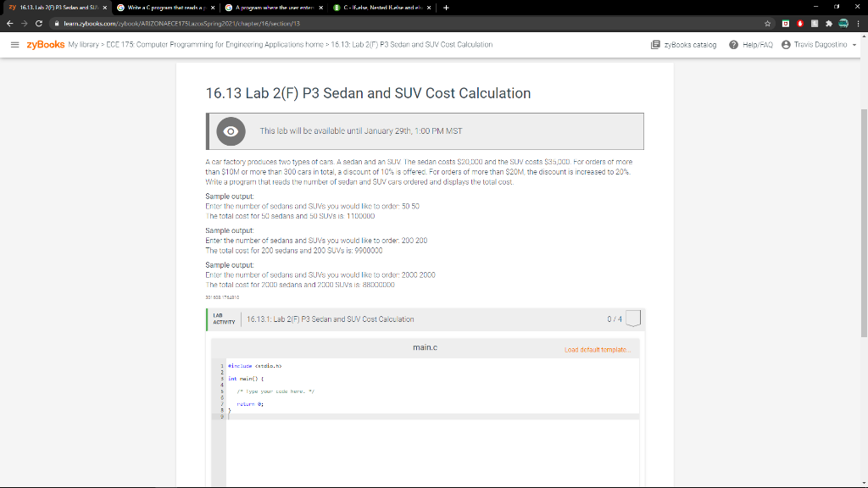The height and width of the screenshot is (488, 868).
Task: Open the zyBooks catalog icon
Action: click(x=655, y=45)
